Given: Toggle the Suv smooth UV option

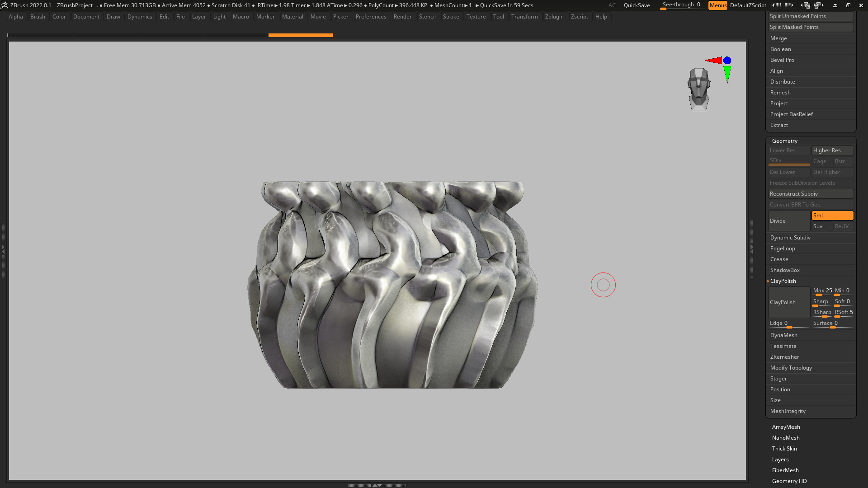Looking at the screenshot, I should coord(821,226).
